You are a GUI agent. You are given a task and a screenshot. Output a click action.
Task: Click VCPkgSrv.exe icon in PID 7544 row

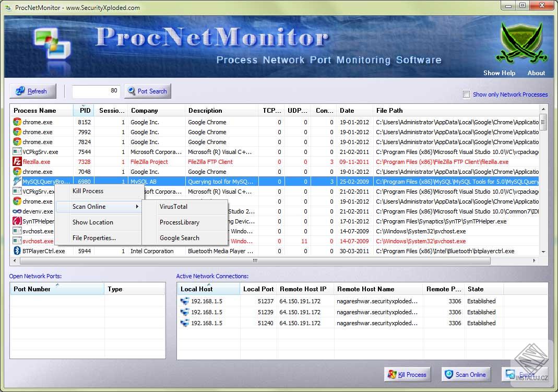coord(17,151)
